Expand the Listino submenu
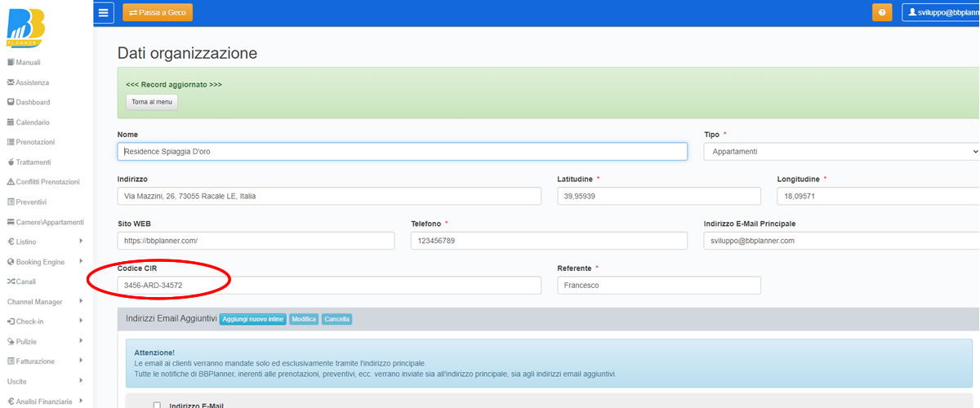The image size is (980, 408). tap(44, 242)
